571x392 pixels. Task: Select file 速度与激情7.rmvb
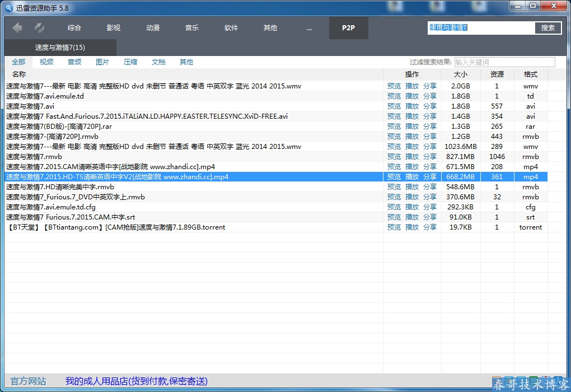pos(34,157)
